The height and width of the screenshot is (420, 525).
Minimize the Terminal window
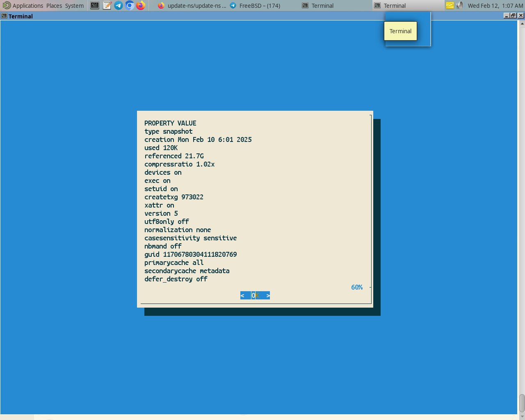click(507, 16)
